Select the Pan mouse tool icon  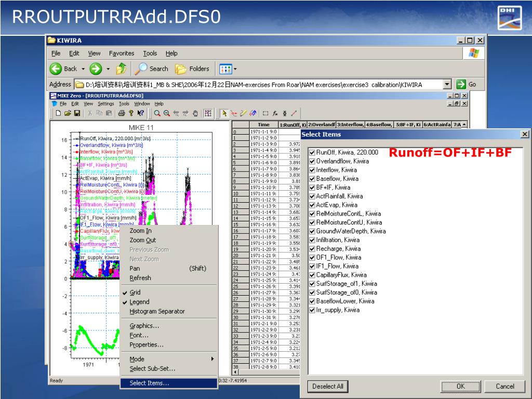coord(195,113)
